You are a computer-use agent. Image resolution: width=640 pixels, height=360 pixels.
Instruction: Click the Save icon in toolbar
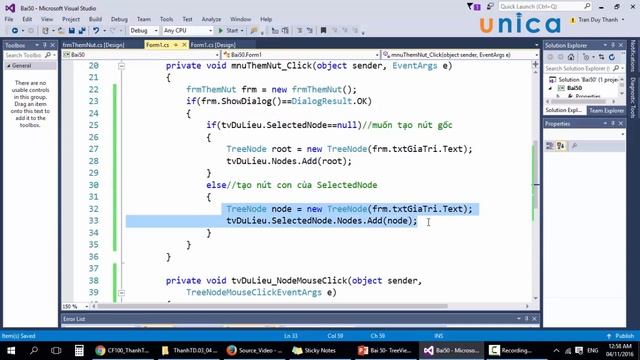pos(72,31)
